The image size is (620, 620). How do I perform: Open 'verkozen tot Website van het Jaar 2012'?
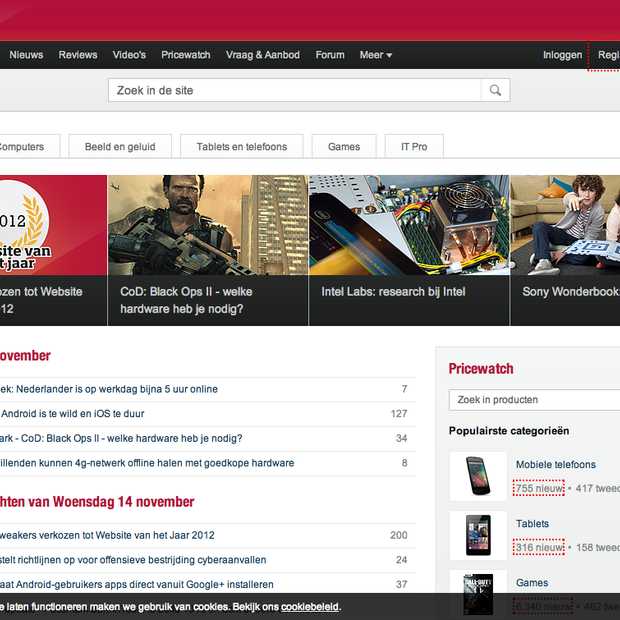(x=107, y=535)
